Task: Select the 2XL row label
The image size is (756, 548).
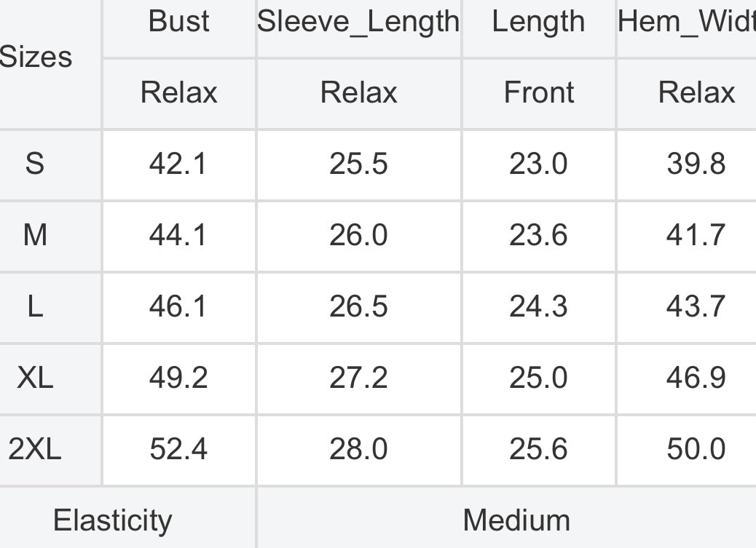Action: pyautogui.click(x=35, y=449)
